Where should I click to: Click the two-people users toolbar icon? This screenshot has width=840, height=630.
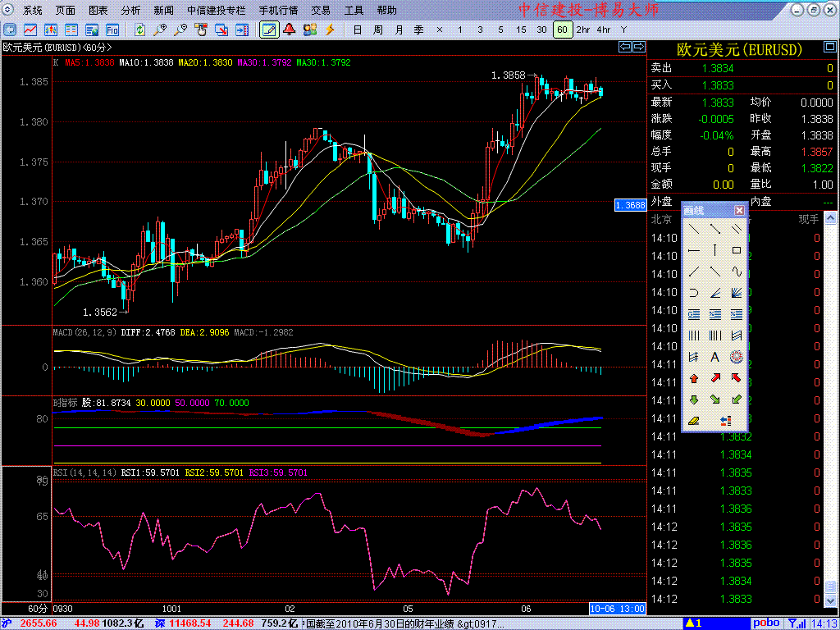[x=309, y=30]
